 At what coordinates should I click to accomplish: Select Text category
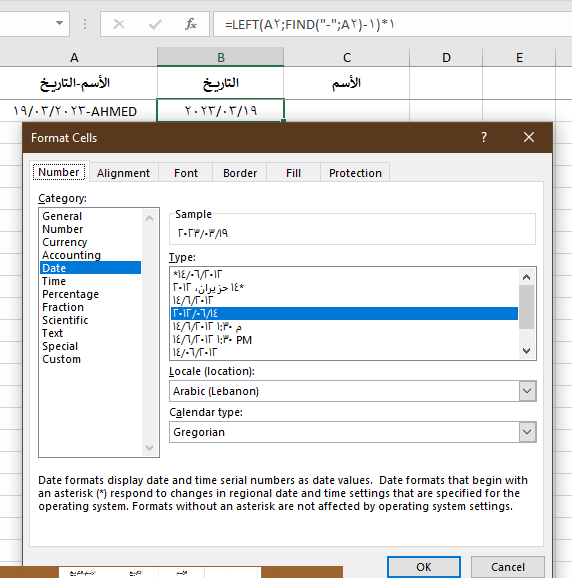point(90,333)
